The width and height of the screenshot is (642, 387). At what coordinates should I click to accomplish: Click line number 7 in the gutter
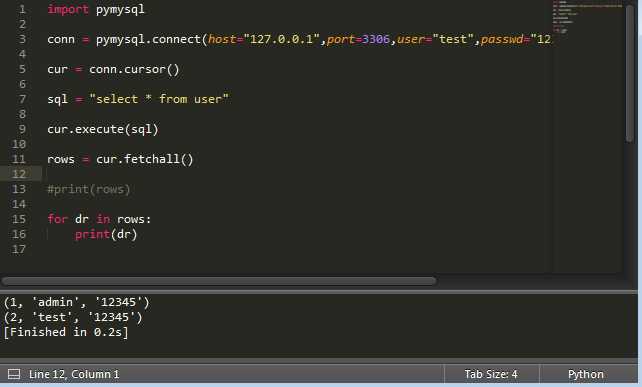[23, 99]
